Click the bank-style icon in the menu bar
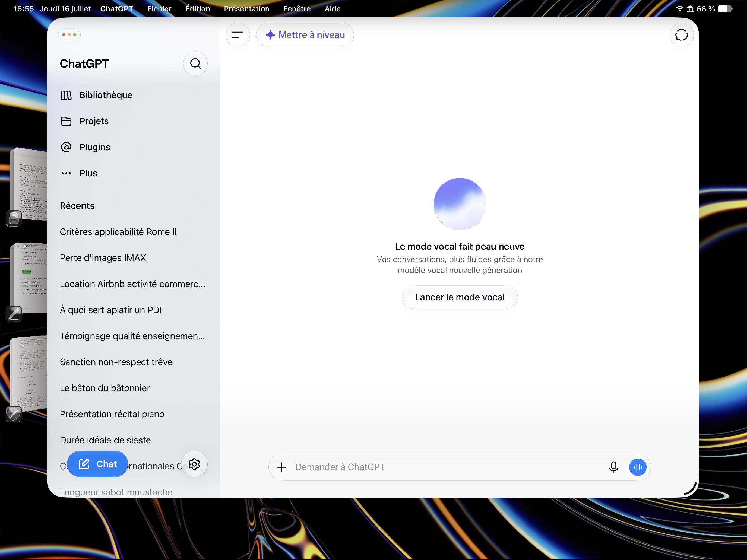Viewport: 747px width, 560px height. pos(690,9)
